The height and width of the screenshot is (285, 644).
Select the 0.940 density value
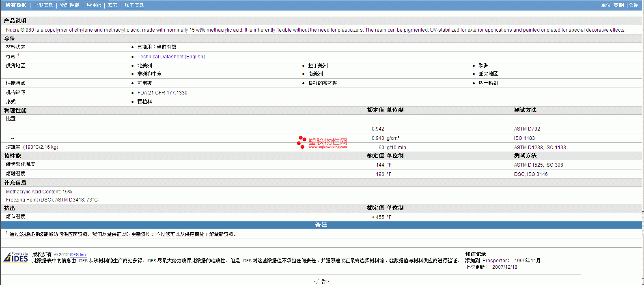coord(378,138)
